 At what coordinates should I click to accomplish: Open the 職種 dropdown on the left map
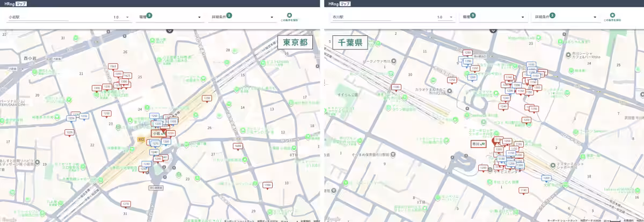point(169,17)
